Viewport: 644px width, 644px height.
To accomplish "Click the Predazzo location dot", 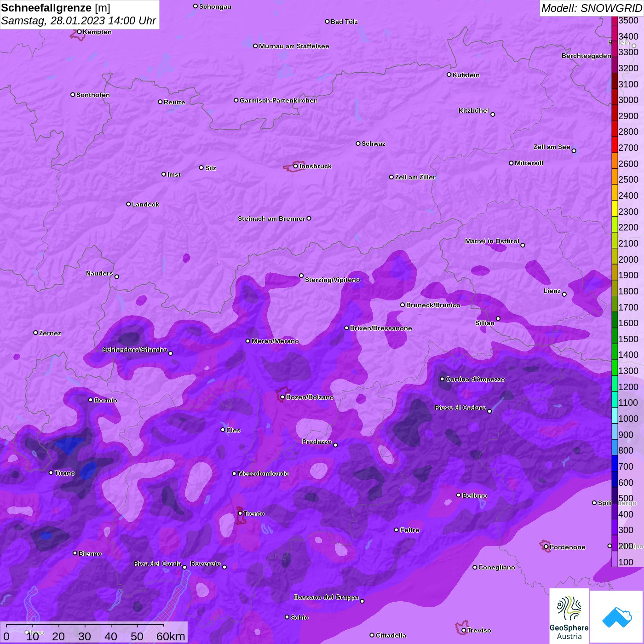I will tap(335, 445).
